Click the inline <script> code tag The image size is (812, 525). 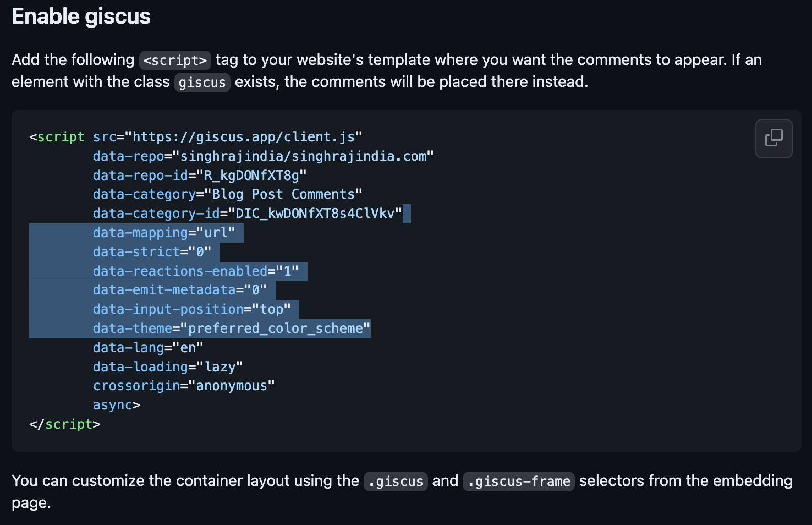pyautogui.click(x=175, y=60)
